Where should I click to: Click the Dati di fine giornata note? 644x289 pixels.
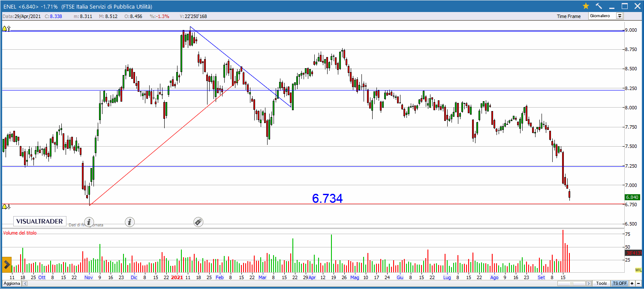(x=86, y=225)
